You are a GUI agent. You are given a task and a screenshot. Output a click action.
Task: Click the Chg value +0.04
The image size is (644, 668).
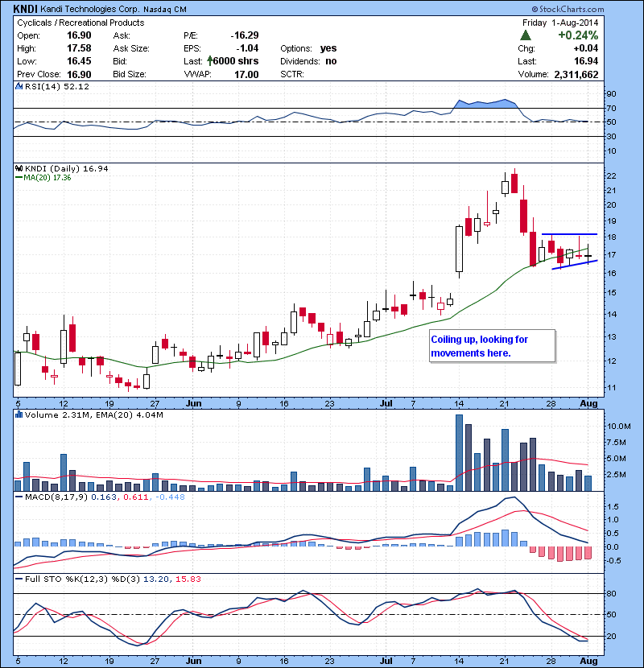click(x=585, y=48)
